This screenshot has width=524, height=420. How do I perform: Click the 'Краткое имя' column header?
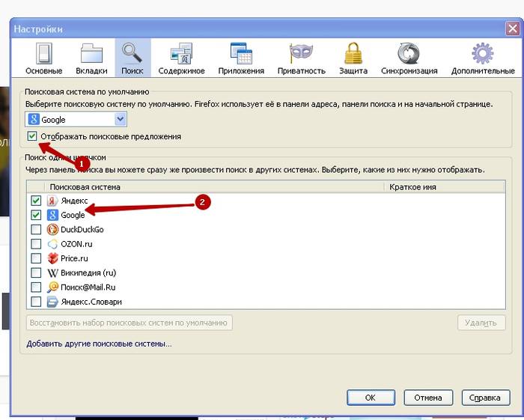pos(442,186)
